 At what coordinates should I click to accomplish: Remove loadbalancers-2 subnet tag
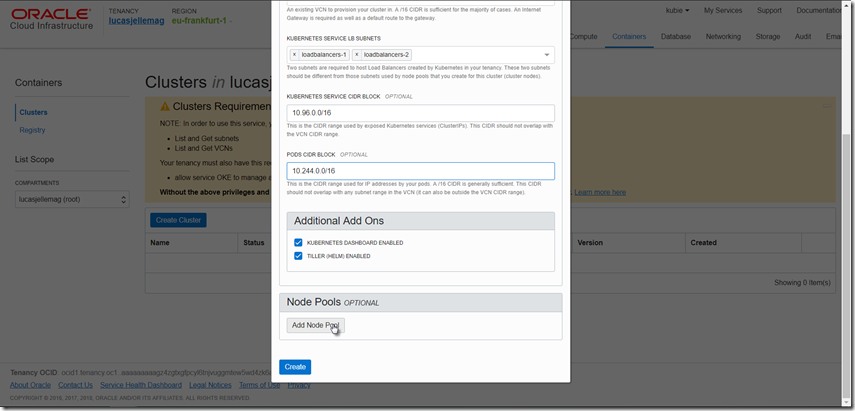tap(357, 55)
